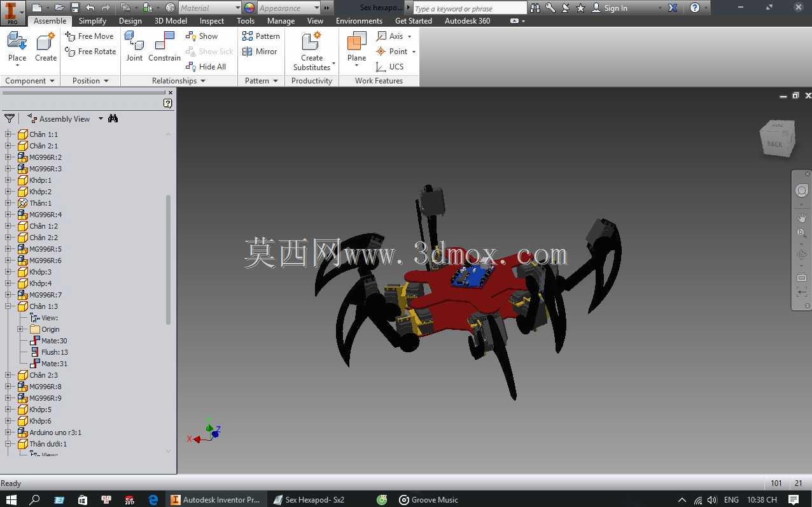Open the Help question mark button
This screenshot has width=812, height=507.
tap(695, 8)
